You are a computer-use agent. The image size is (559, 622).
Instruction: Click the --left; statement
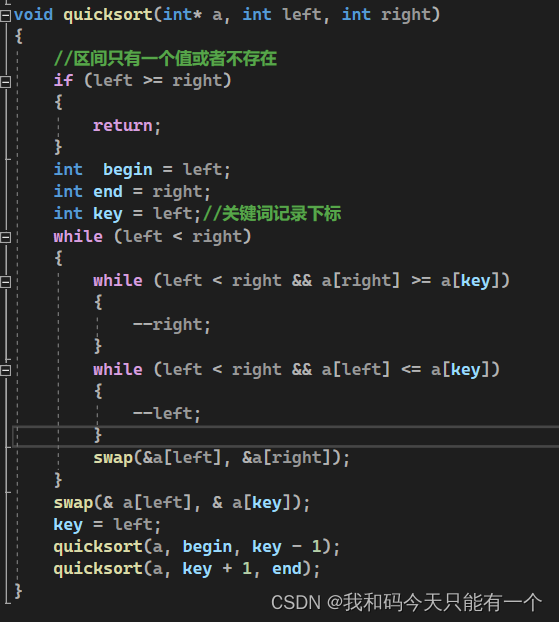point(167,414)
